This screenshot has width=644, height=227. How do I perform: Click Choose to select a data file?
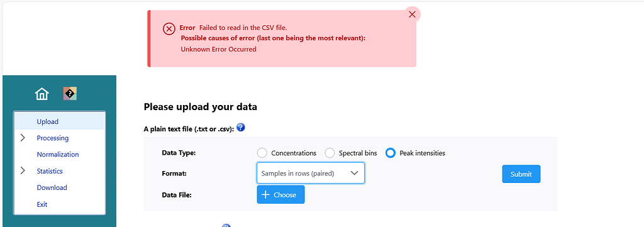point(281,194)
